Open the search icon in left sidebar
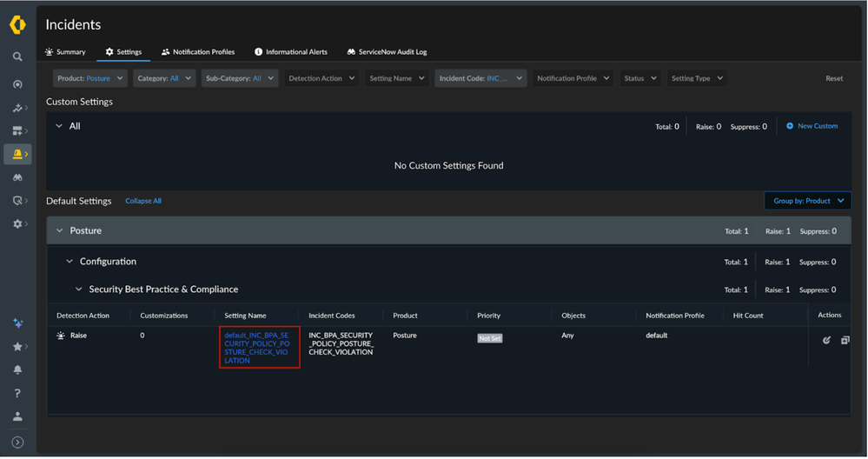This screenshot has height=459, width=868. pos(17,57)
